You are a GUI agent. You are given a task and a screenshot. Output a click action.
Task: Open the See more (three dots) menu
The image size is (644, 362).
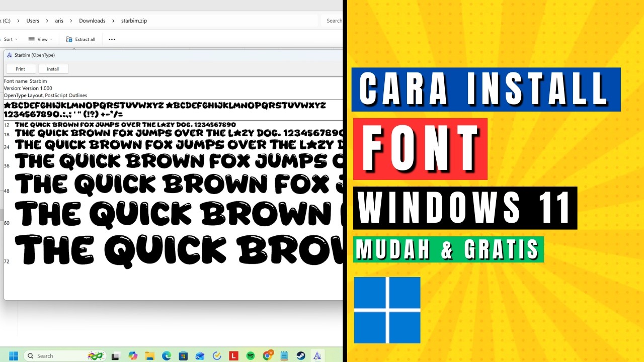pos(112,39)
